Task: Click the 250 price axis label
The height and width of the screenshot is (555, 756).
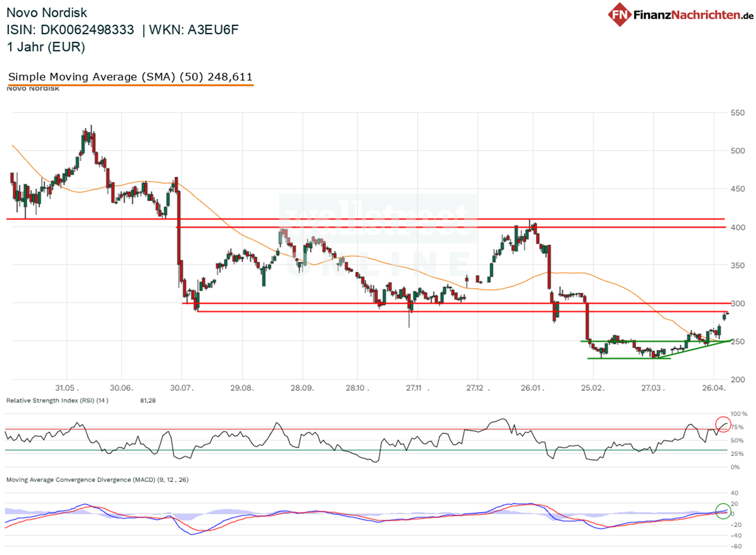Action: pos(738,342)
